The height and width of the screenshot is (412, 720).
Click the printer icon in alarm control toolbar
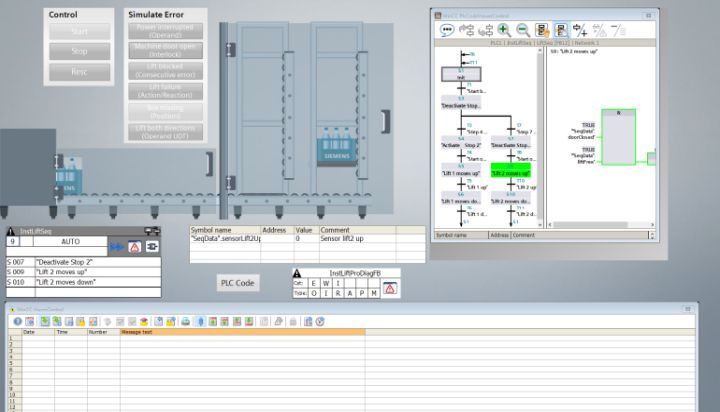(186, 322)
